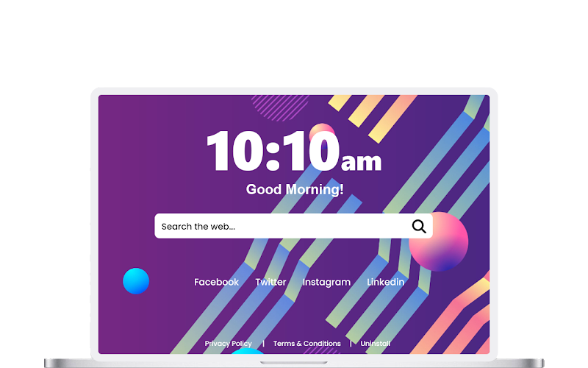Viewport: 588px width, 368px height.
Task: Click the 10:10 am clock text
Action: [294, 152]
